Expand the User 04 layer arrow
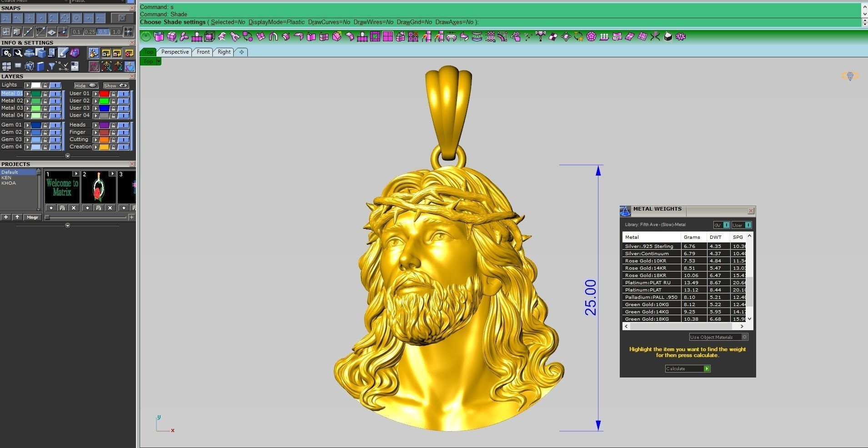The width and height of the screenshot is (868, 448). click(x=96, y=116)
